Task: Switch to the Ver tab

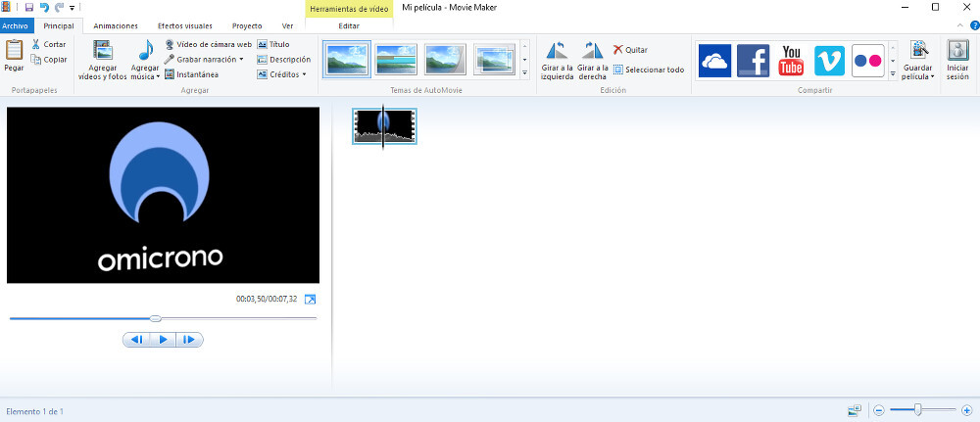Action: pyautogui.click(x=287, y=26)
